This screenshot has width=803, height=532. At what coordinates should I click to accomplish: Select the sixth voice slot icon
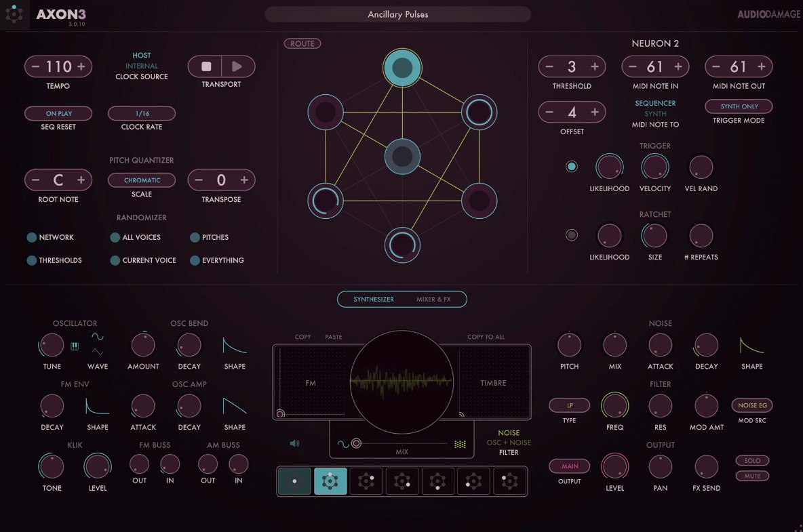(473, 481)
